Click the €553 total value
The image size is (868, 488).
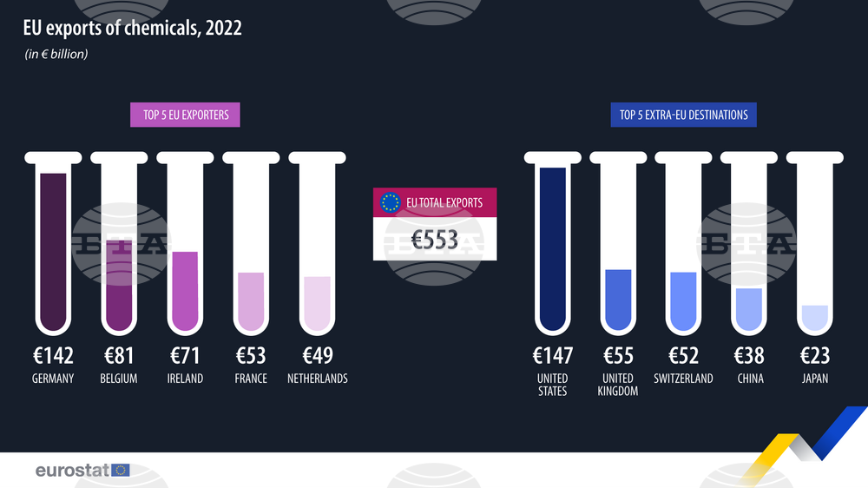click(x=435, y=240)
